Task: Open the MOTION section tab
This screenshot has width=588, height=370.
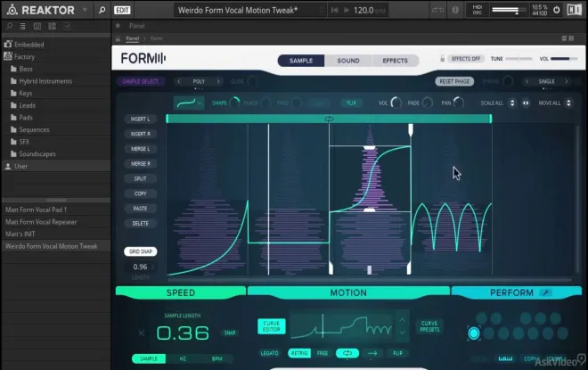Action: [348, 292]
